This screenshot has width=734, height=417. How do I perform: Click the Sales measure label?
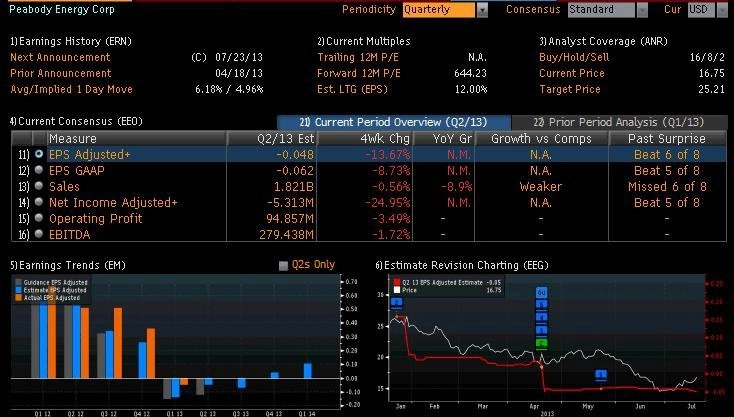click(x=64, y=186)
